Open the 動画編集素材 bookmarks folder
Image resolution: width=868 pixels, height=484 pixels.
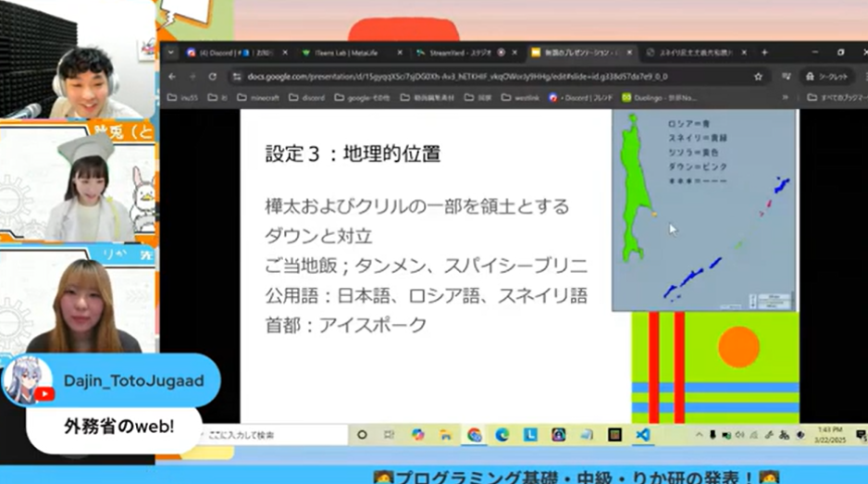coord(427,98)
